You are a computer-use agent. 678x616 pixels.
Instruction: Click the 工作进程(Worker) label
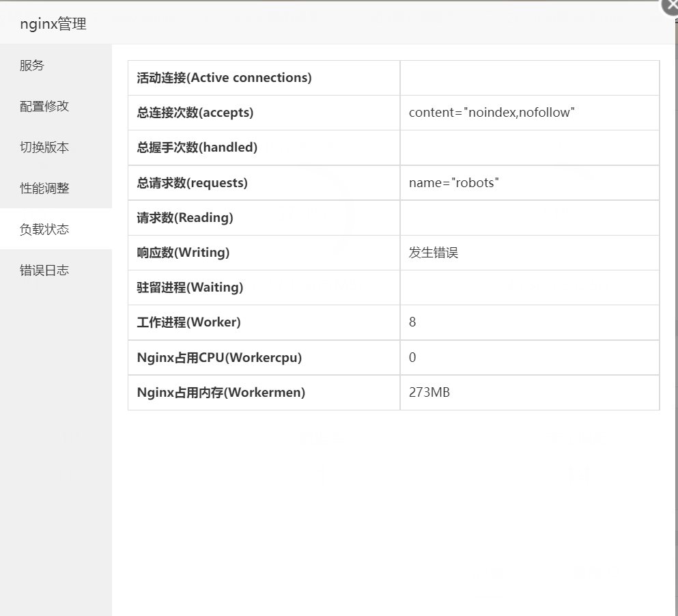click(188, 322)
